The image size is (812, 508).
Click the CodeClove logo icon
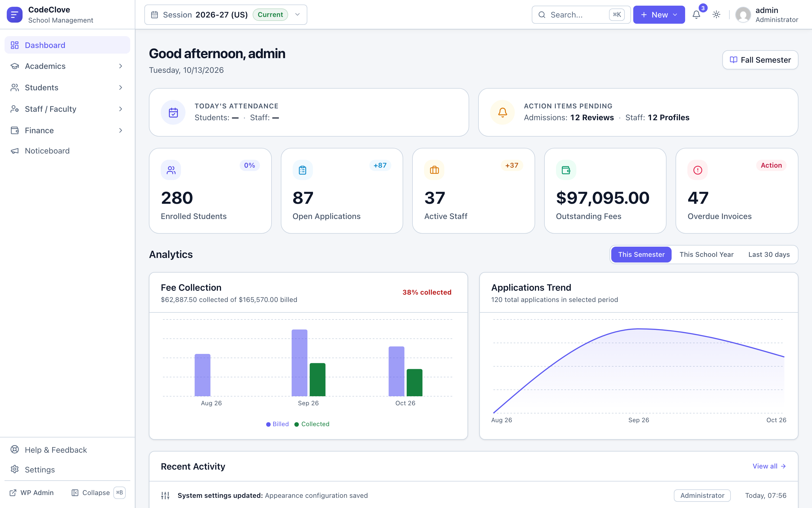tap(14, 15)
